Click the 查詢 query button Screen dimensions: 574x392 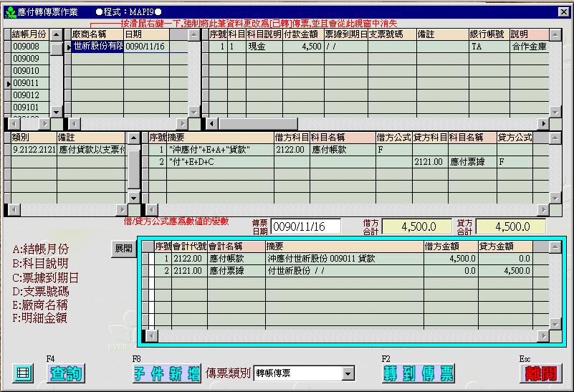65,373
